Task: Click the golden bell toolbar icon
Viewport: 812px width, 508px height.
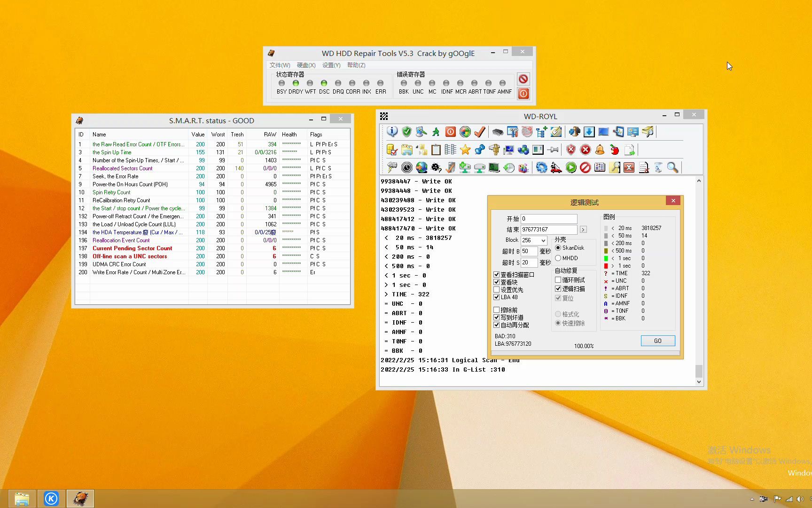Action: coord(600,150)
